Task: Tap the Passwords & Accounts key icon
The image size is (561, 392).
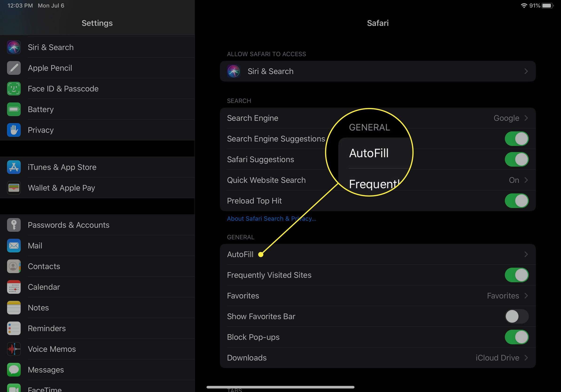Action: click(14, 225)
